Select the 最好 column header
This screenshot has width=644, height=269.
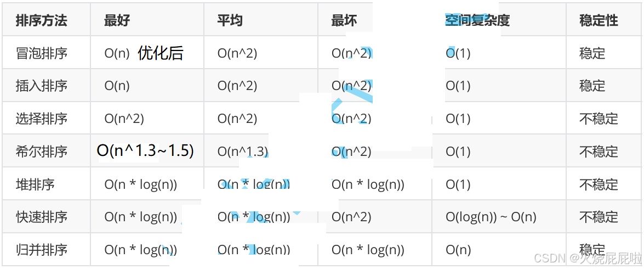coord(117,20)
